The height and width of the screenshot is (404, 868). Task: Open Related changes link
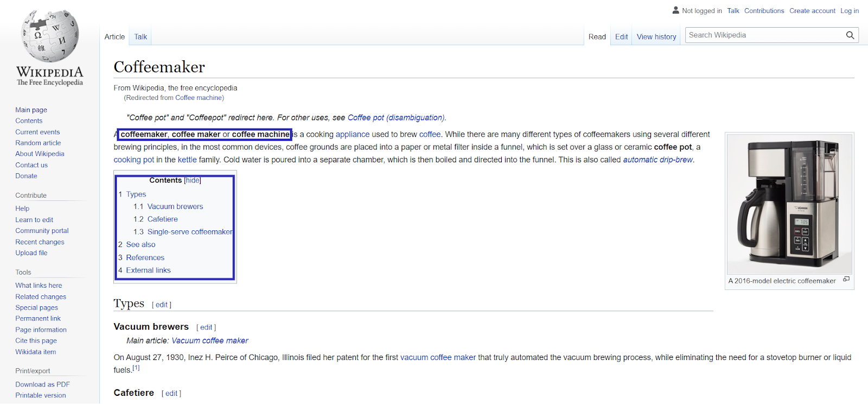coord(41,297)
